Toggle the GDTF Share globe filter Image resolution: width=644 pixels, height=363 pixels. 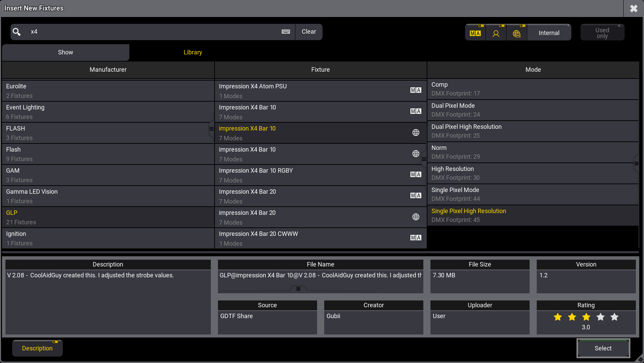[x=516, y=33]
